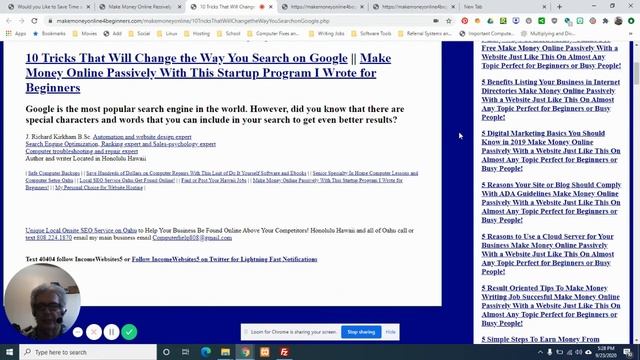
Task: Bookmark this page with the star icon
Action: pyautogui.click(x=449, y=21)
